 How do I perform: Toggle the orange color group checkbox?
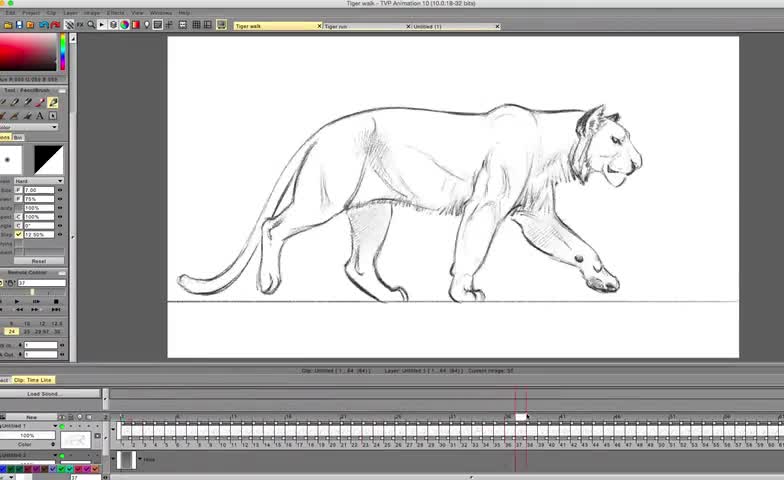pos(95,468)
